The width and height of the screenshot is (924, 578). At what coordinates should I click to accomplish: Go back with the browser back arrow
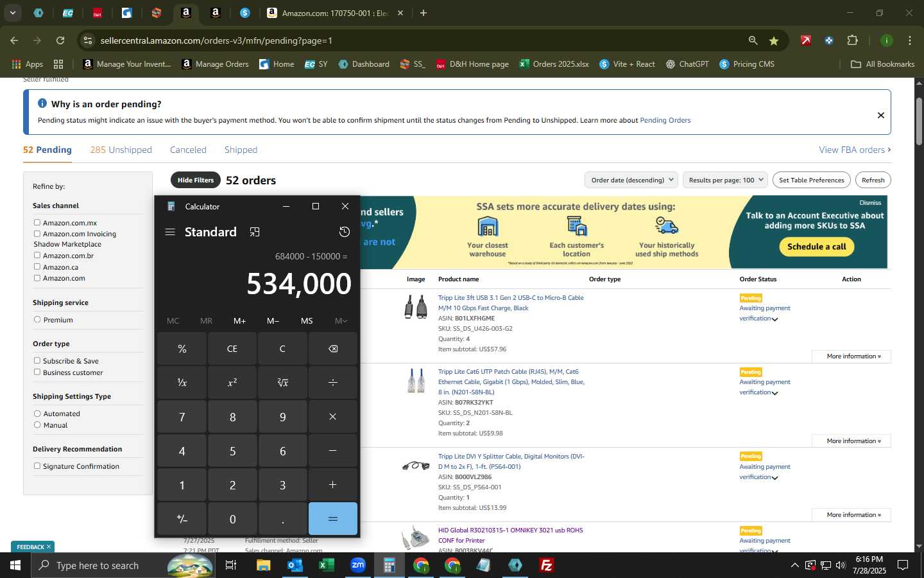tap(14, 40)
